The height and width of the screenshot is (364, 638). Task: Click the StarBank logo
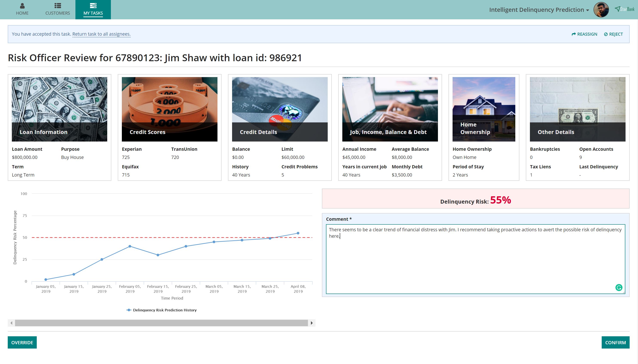click(x=624, y=9)
